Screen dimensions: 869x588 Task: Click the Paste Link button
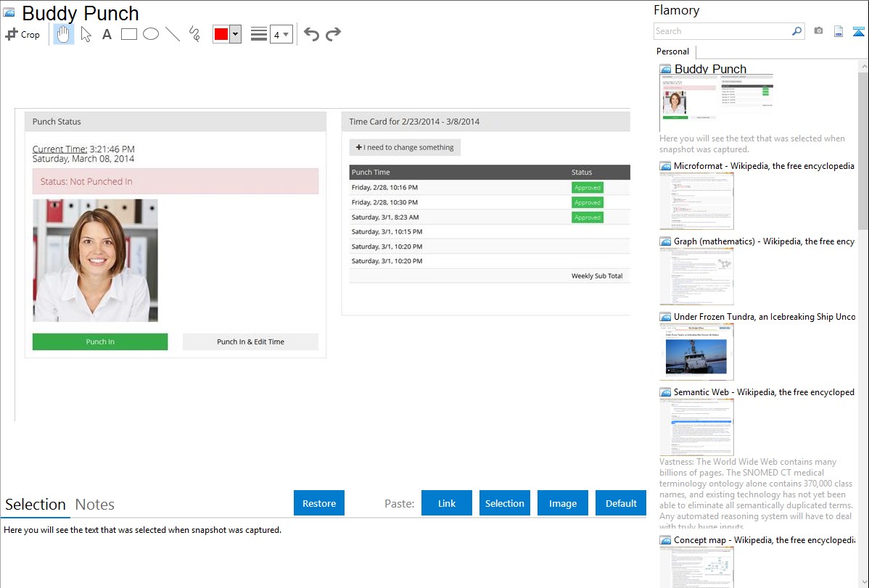447,503
